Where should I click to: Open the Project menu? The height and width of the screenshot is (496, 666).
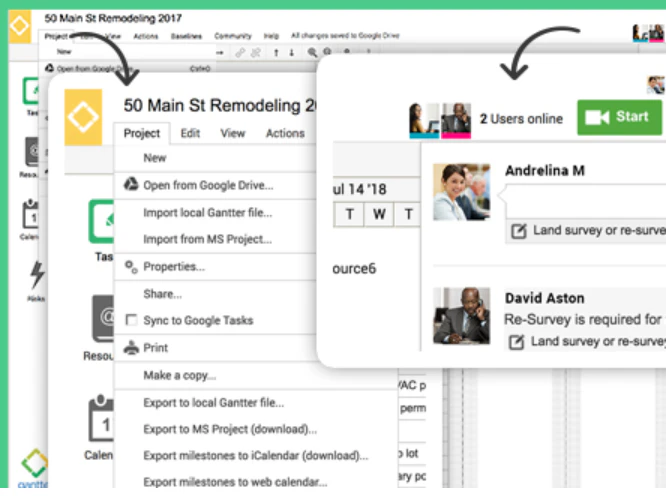pyautogui.click(x=142, y=133)
